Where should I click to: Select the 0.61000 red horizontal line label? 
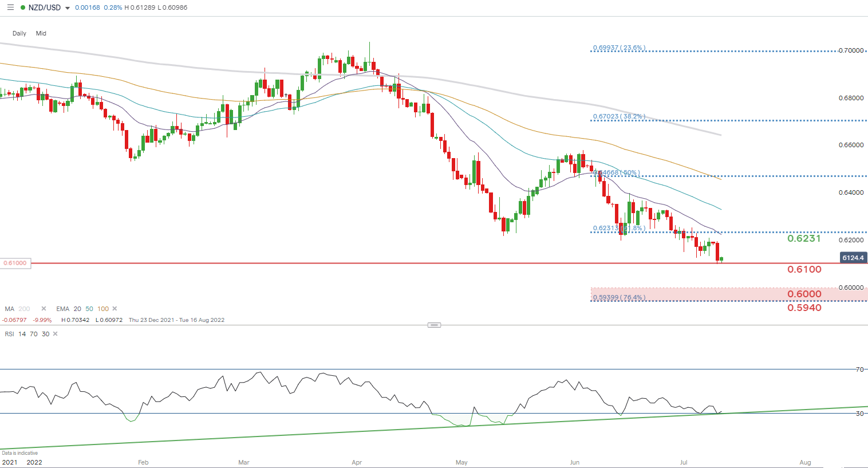tap(15, 263)
